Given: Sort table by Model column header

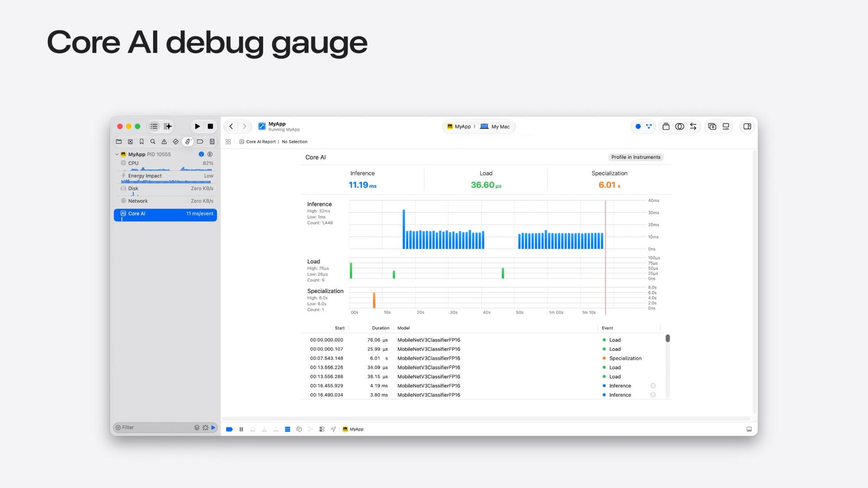Looking at the screenshot, I should click(403, 328).
